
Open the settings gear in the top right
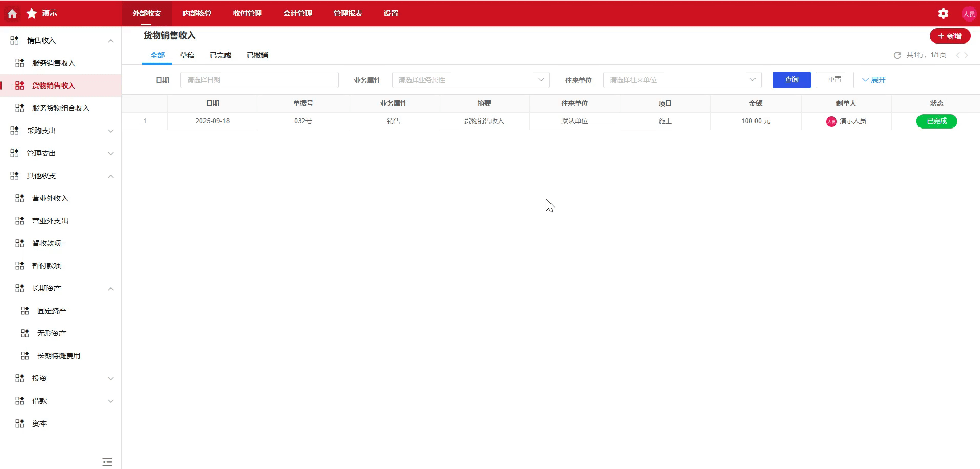(x=943, y=13)
